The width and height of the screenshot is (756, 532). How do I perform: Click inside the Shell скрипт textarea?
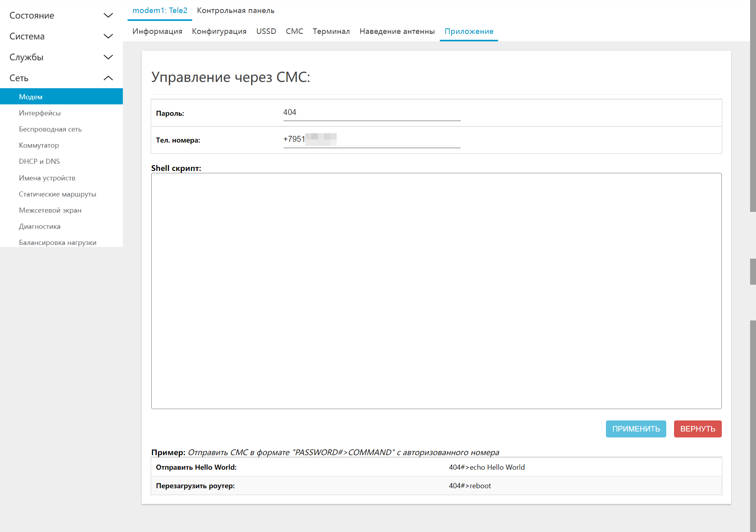(x=436, y=291)
